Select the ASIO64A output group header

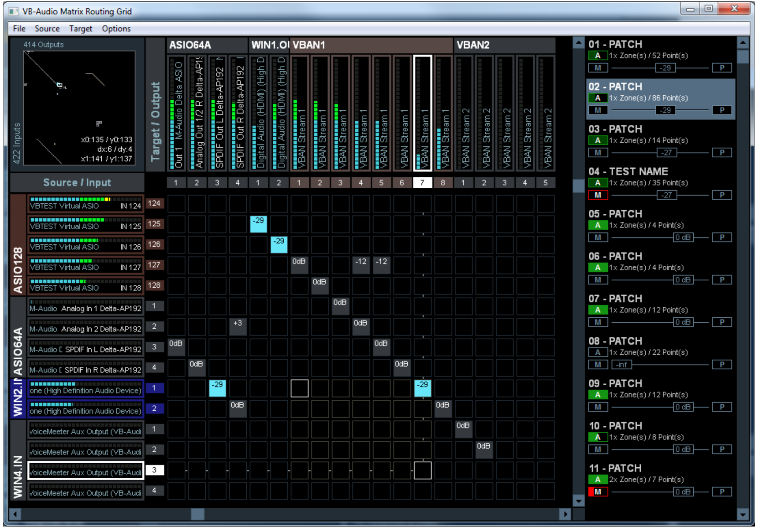pyautogui.click(x=207, y=45)
